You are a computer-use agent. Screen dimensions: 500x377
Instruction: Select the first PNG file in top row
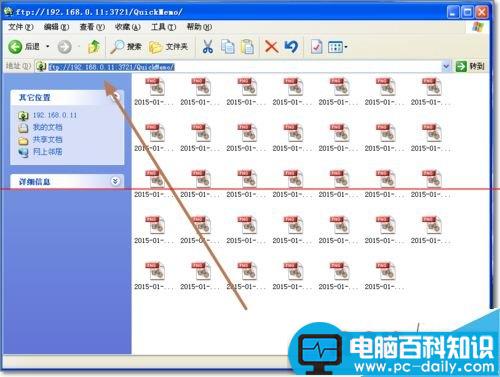pos(154,91)
